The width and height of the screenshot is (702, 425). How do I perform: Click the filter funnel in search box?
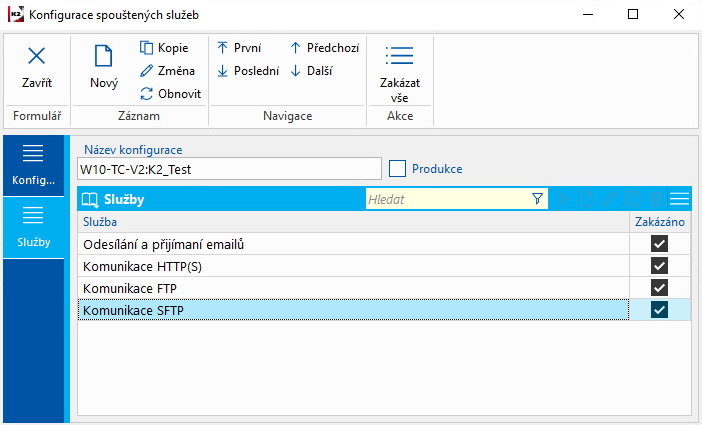tap(537, 199)
